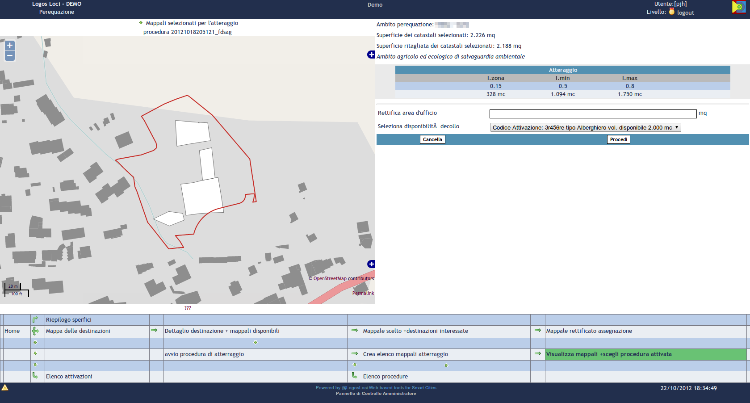Image resolution: width=750 pixels, height=403 pixels.
Task: Open the Home navigation item
Action: point(13,330)
